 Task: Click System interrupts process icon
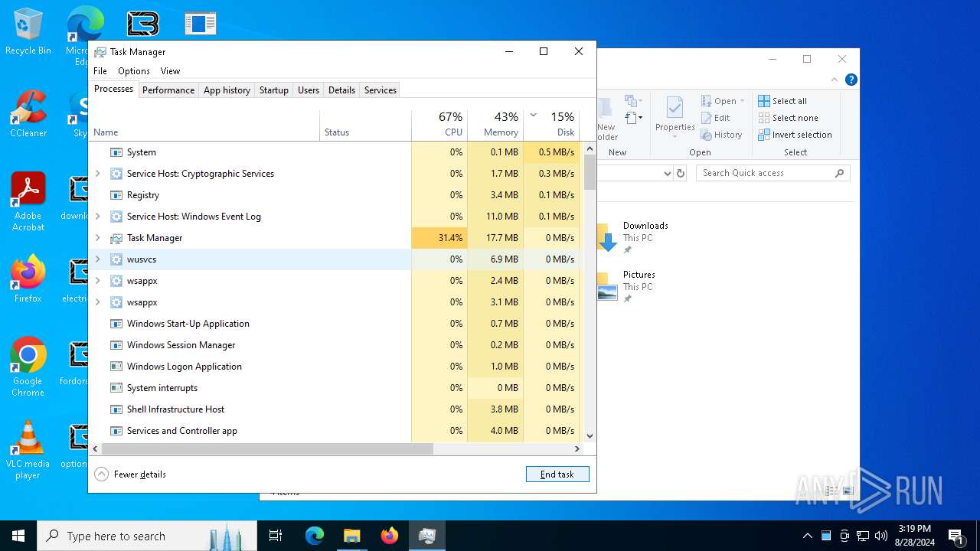coord(116,388)
